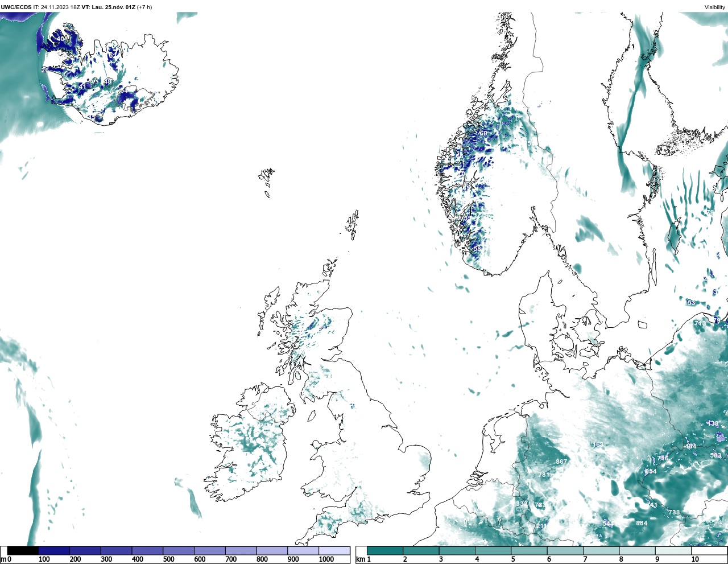Click the 900–1000 m pale lavender swatch
This screenshot has width=728, height=564.
coord(303,550)
